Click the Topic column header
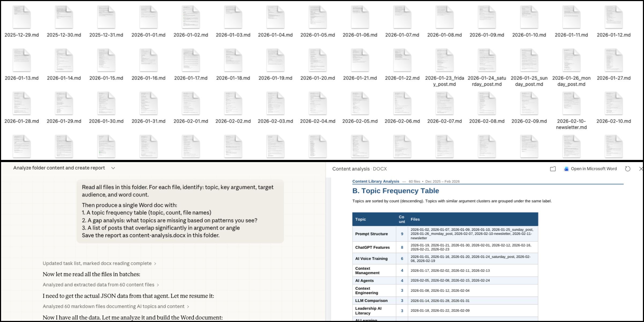The image size is (644, 322). 360,219
